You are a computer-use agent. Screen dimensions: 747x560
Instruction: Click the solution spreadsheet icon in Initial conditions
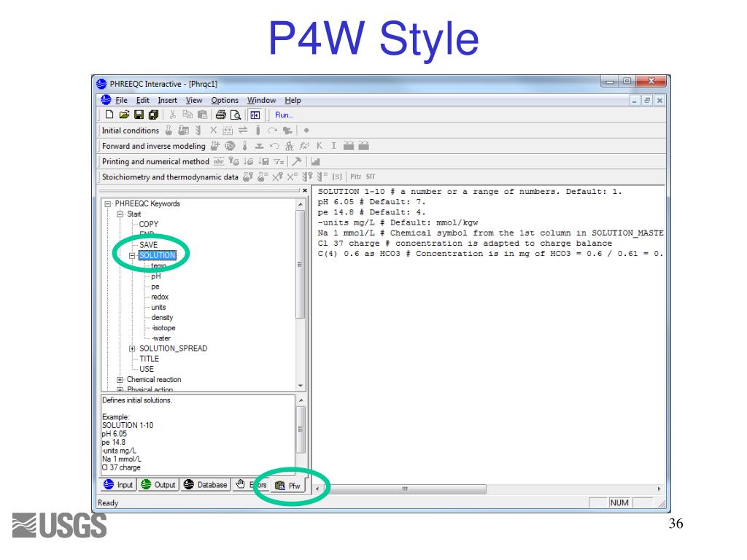[x=183, y=130]
